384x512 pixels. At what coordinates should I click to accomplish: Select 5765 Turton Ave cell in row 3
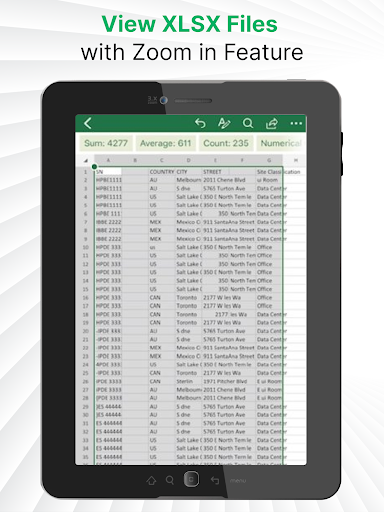(x=224, y=189)
